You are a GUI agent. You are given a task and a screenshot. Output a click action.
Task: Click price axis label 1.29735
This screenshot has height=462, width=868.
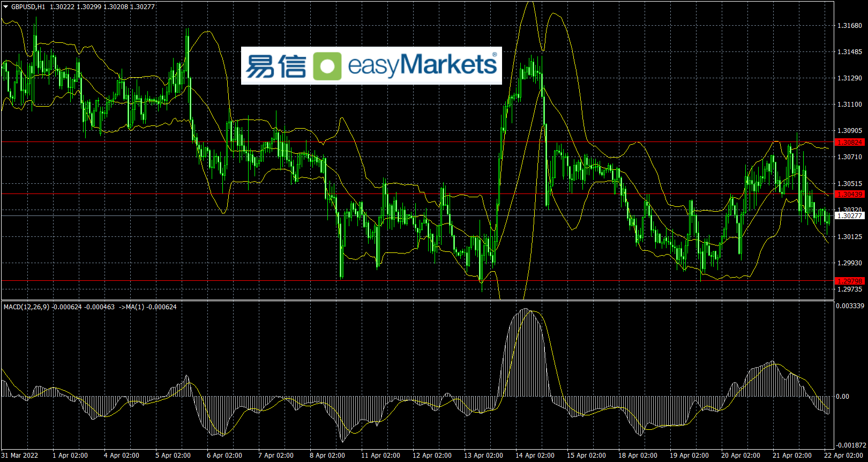point(850,289)
